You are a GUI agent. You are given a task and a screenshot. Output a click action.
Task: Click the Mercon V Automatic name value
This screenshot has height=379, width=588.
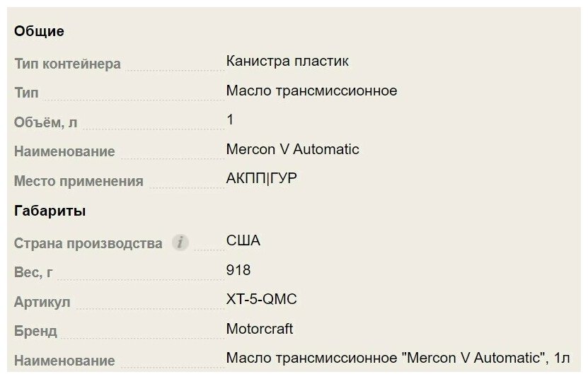[x=292, y=149]
